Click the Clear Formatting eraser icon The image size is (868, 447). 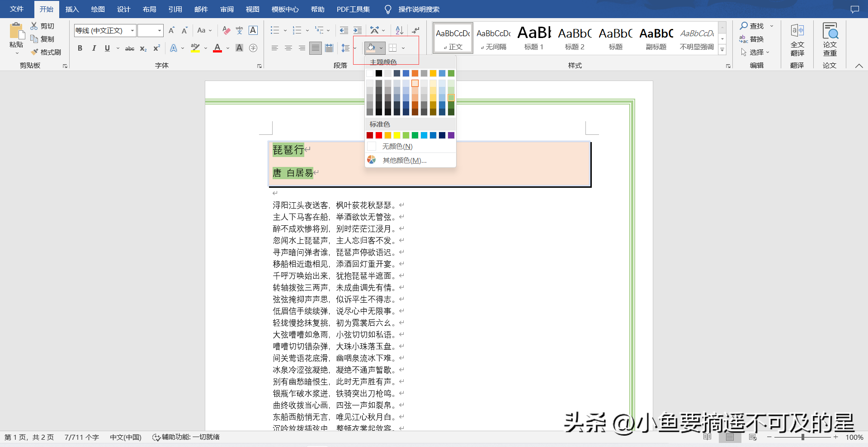point(226,30)
